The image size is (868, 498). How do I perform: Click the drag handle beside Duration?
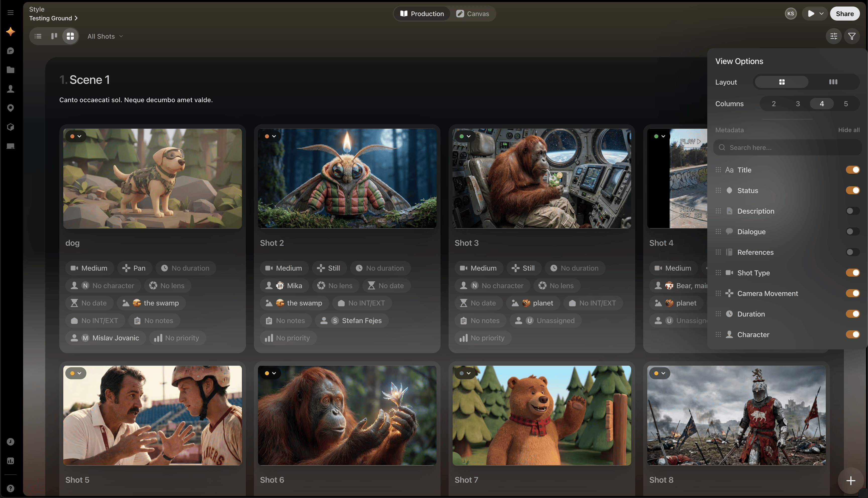(718, 314)
